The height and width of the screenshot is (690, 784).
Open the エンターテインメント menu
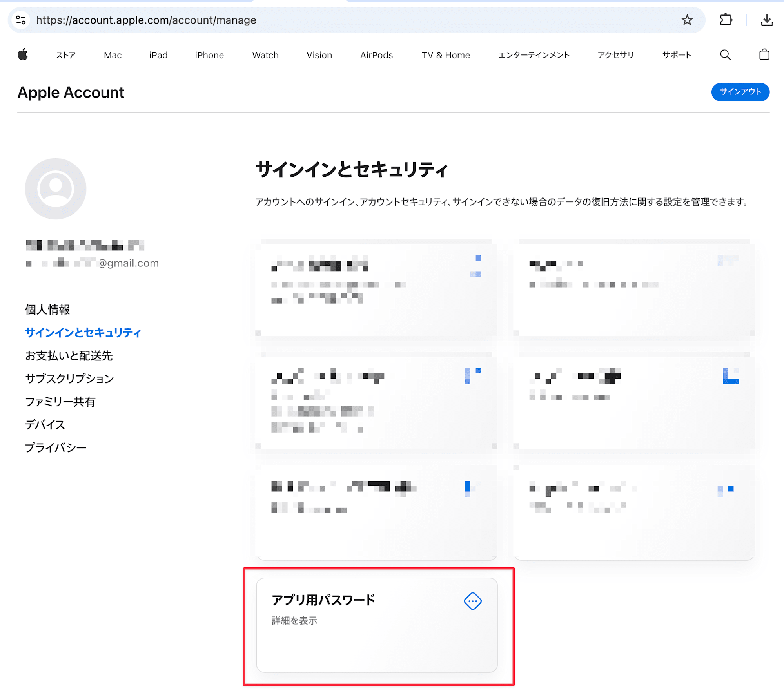pyautogui.click(x=534, y=55)
